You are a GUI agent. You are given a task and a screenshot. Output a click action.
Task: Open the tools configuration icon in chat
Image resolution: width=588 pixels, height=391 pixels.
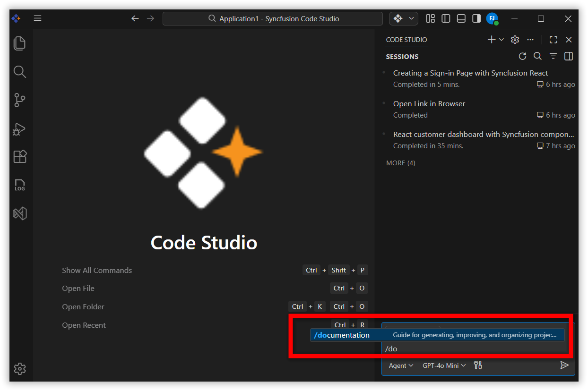pos(478,365)
